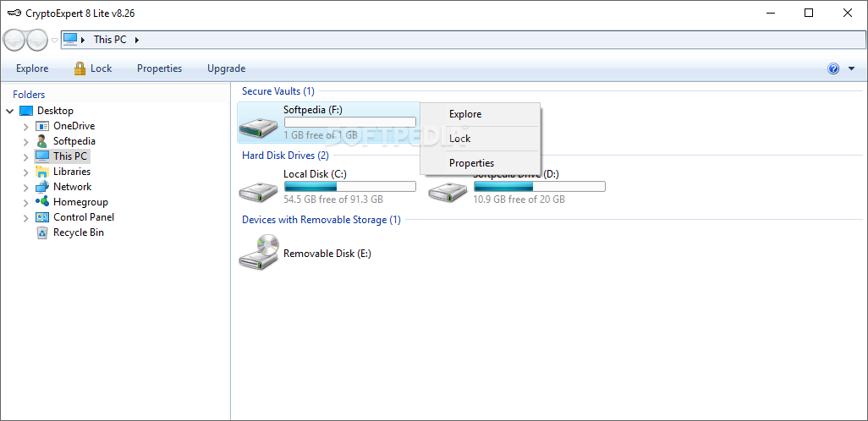
Task: Expand the Control Panel tree node
Action: point(26,218)
